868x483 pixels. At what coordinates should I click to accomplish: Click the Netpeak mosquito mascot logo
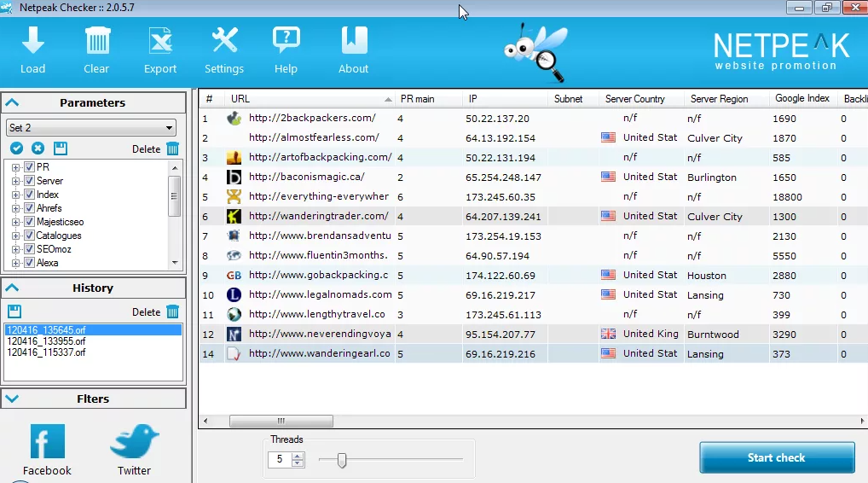point(536,53)
